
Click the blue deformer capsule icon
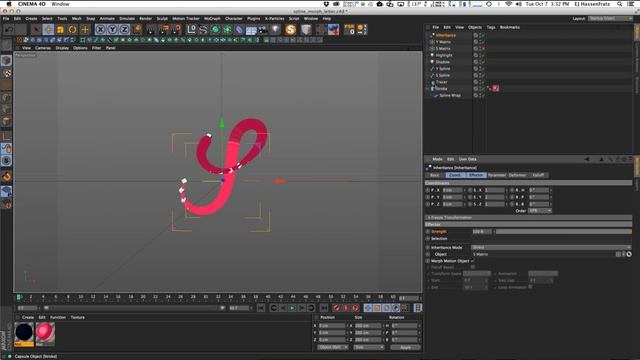click(239, 29)
